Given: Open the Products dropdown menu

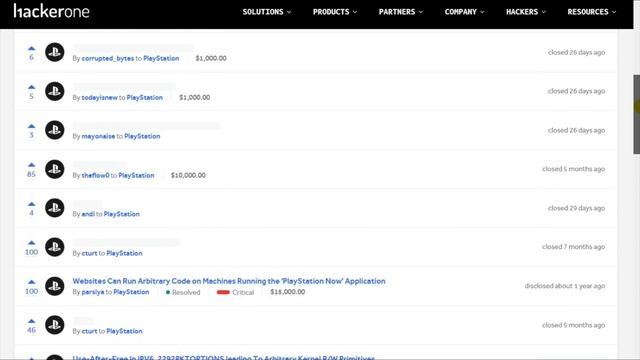Looking at the screenshot, I should pos(335,12).
